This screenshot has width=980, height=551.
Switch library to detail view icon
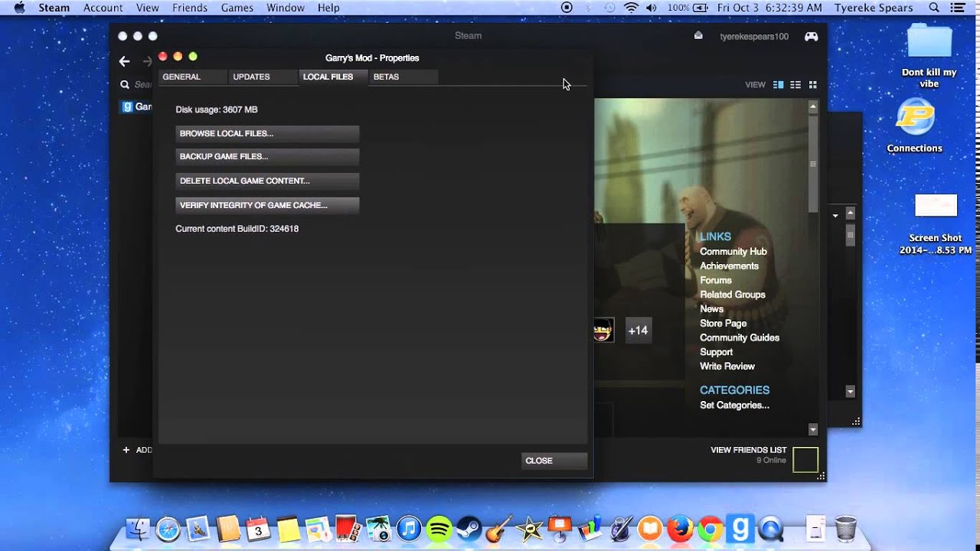[x=779, y=85]
